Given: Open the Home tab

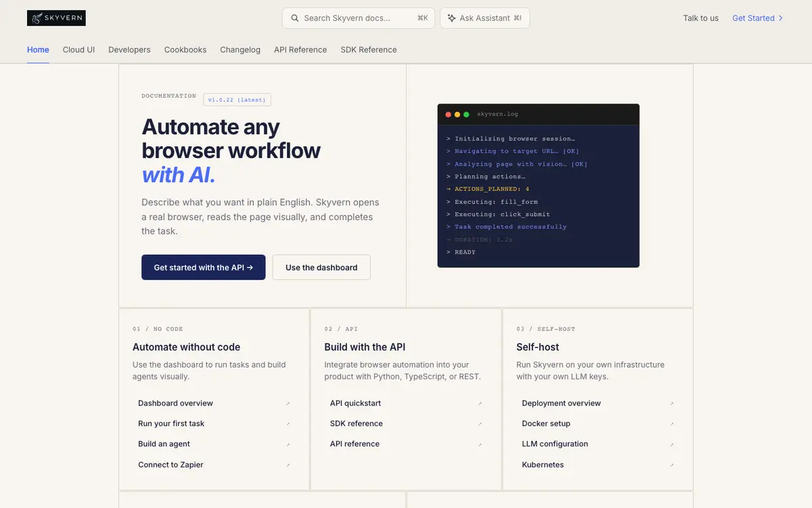Looking at the screenshot, I should (x=38, y=49).
